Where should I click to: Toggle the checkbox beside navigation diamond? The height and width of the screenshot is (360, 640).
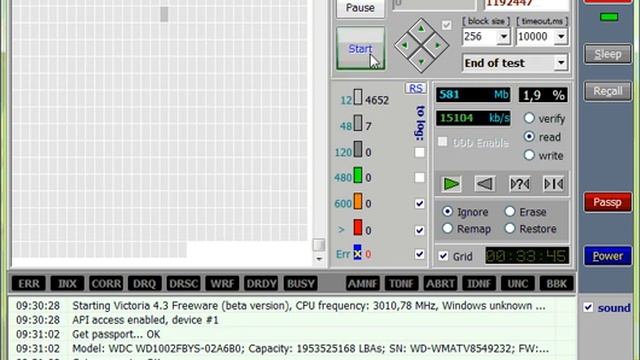click(447, 25)
